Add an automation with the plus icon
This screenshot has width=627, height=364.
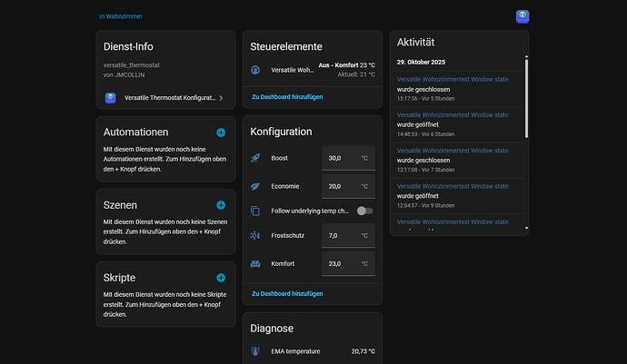[x=221, y=133]
